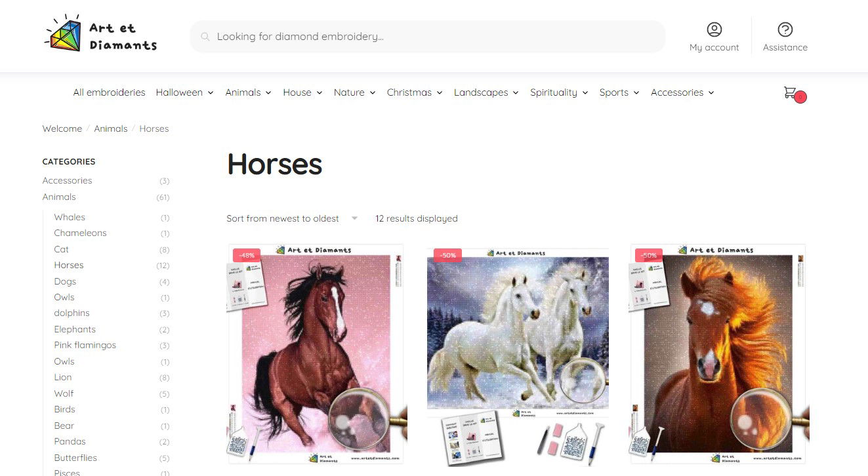Select the Pink flamingos category
Image resolution: width=868 pixels, height=476 pixels.
[85, 345]
